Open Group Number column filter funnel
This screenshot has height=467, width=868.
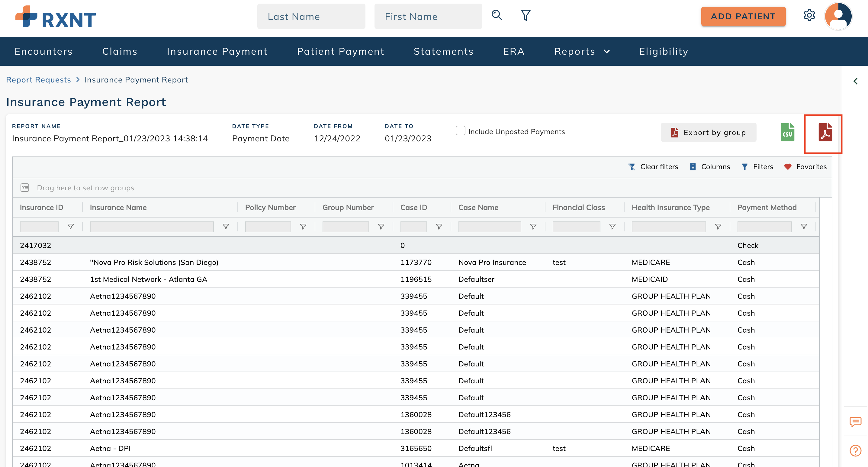point(381,227)
